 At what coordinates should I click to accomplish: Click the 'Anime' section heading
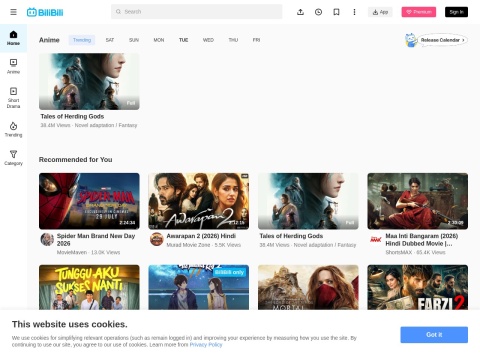[49, 40]
